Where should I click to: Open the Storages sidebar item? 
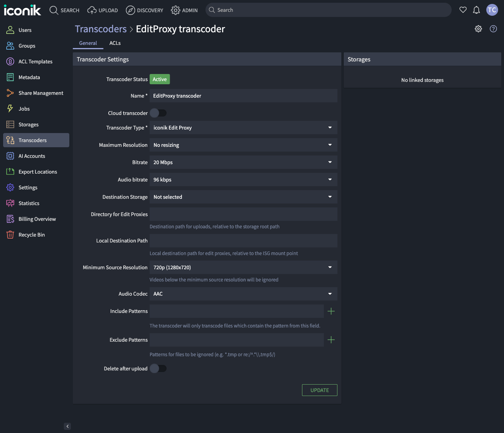click(x=28, y=124)
